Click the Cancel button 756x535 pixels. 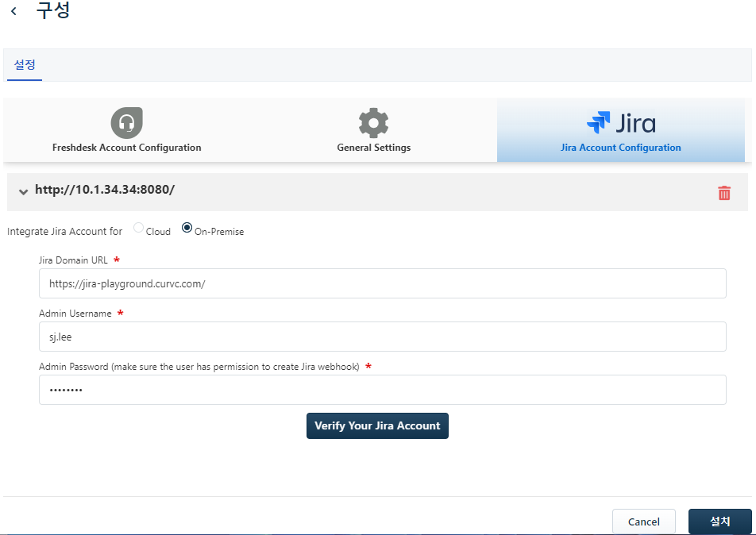click(644, 522)
